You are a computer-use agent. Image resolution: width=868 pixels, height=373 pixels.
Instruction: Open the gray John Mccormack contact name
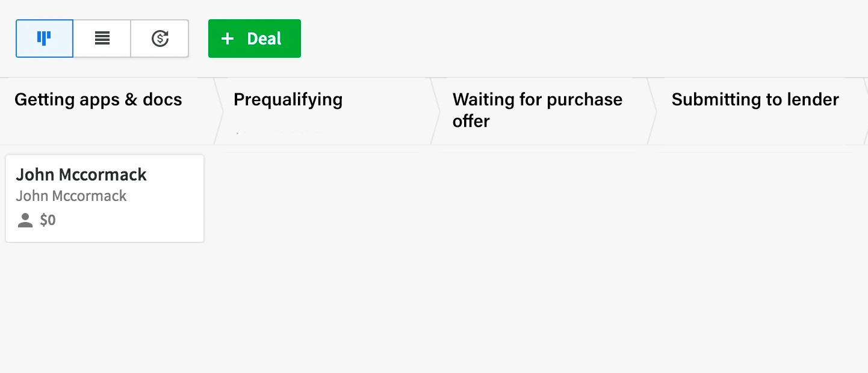[71, 196]
